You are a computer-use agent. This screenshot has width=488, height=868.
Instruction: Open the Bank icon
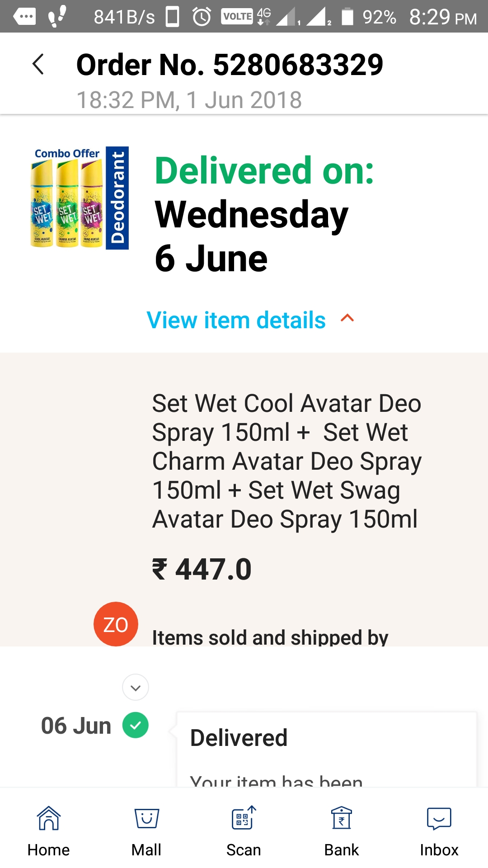pyautogui.click(x=342, y=818)
